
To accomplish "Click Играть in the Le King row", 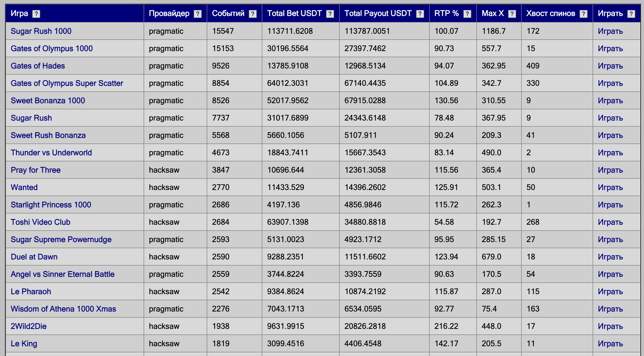I will point(610,344).
